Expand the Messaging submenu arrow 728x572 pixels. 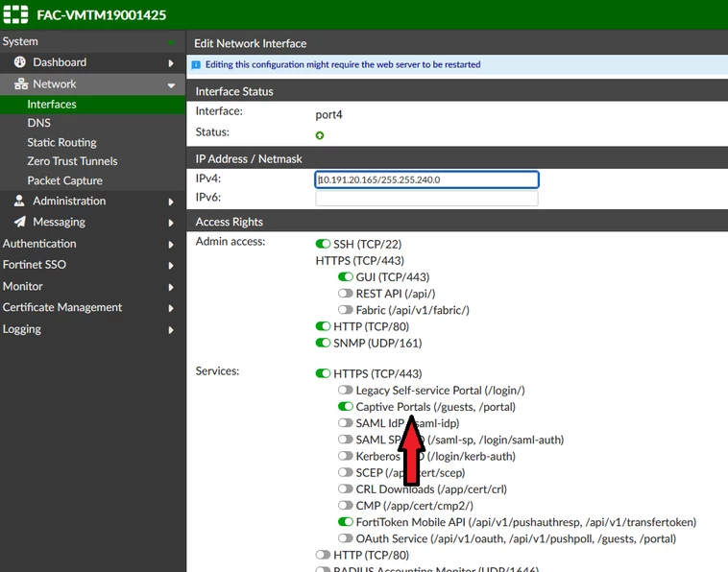171,223
